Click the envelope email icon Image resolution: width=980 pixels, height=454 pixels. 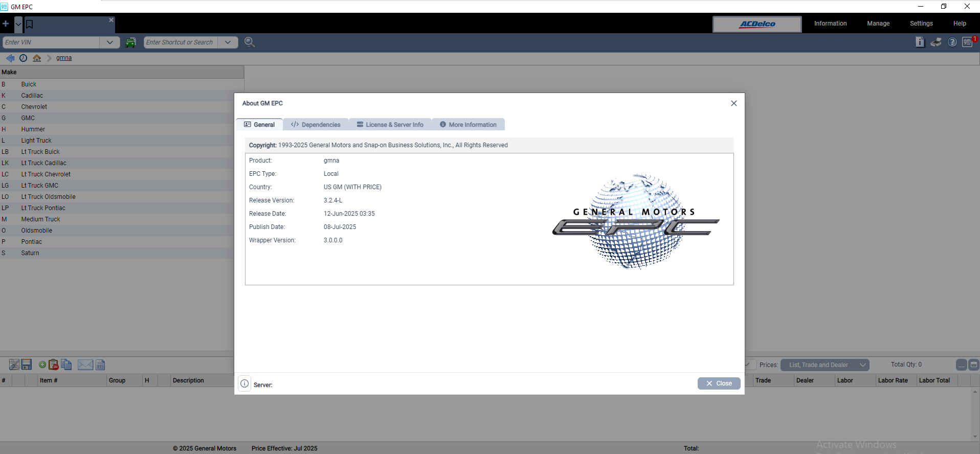(85, 365)
